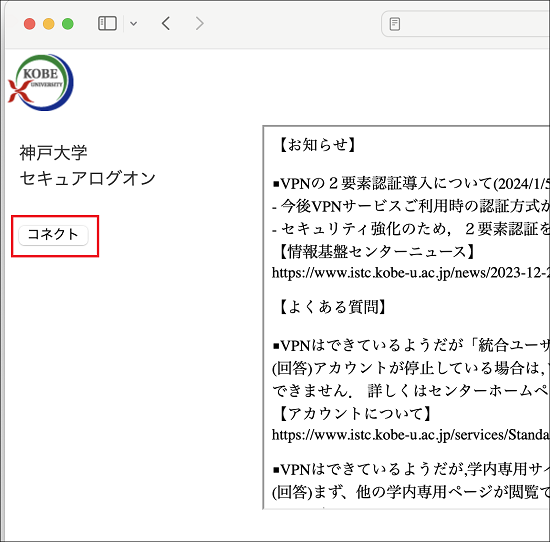Click the コネクト button

[x=53, y=235]
